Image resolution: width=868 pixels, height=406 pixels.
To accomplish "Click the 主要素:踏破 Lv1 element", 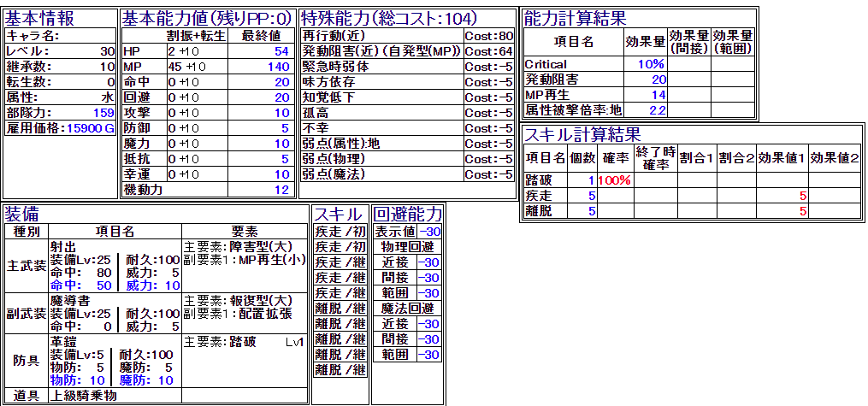I will point(244,341).
